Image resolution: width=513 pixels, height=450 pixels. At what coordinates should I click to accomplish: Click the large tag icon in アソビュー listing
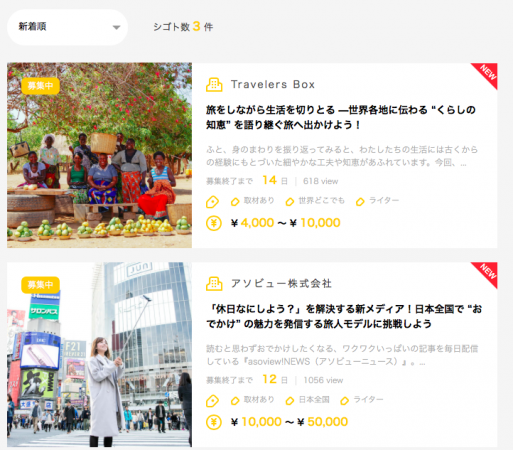point(212,401)
